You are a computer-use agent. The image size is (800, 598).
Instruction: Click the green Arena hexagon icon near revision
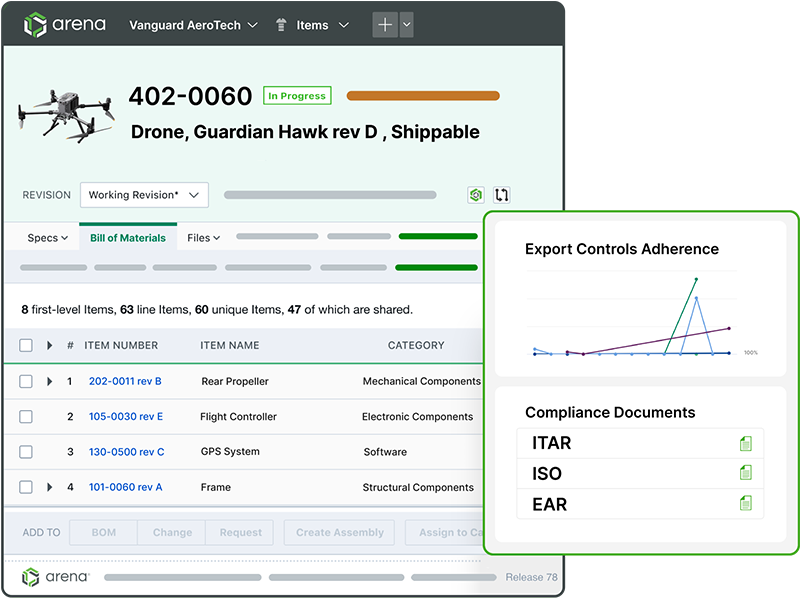[x=476, y=194]
